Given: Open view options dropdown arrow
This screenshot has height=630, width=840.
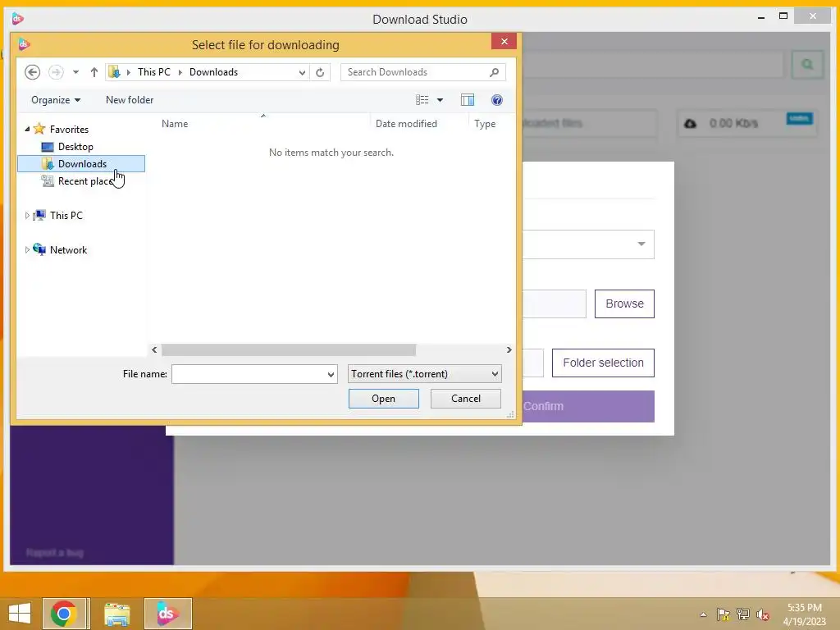Looking at the screenshot, I should click(x=440, y=100).
